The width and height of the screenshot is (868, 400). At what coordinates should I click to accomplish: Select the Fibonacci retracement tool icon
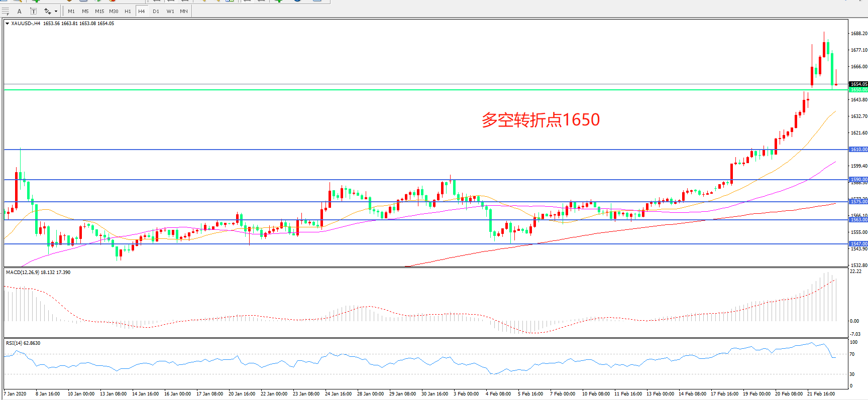pos(6,11)
